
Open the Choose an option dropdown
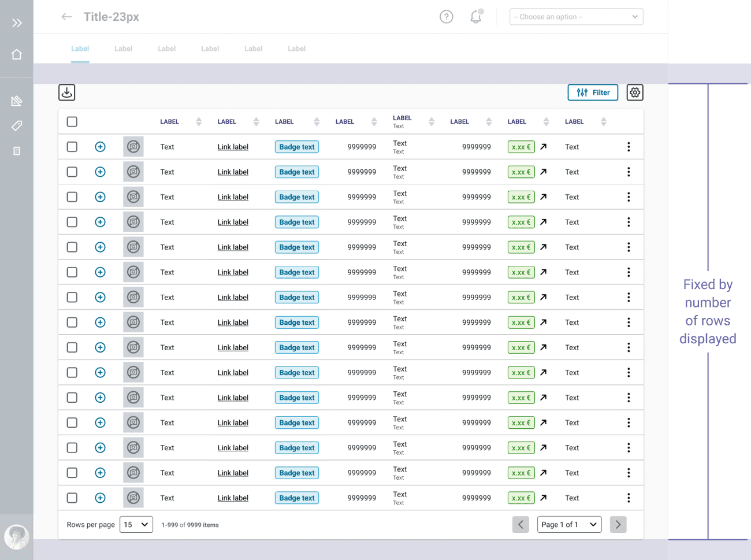pos(575,17)
